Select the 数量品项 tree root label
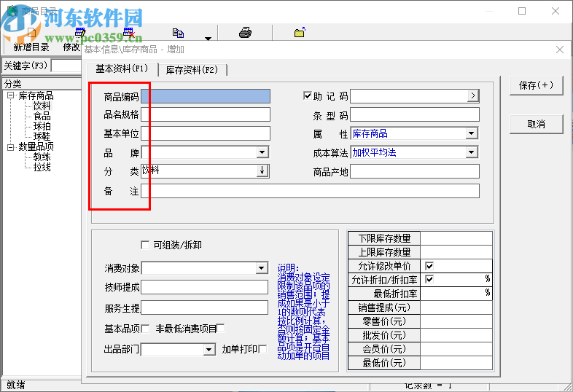This screenshot has width=573, height=392. (x=36, y=147)
